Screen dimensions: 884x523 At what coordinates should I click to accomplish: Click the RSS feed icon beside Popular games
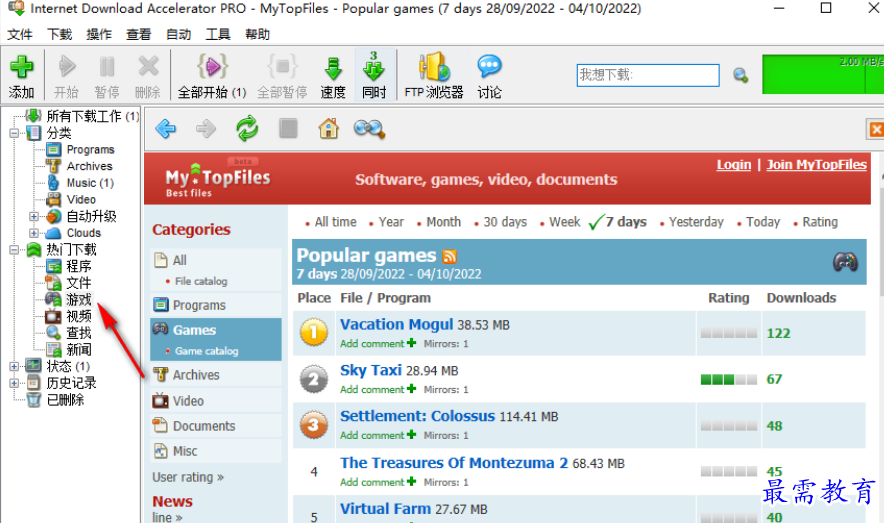coord(449,256)
